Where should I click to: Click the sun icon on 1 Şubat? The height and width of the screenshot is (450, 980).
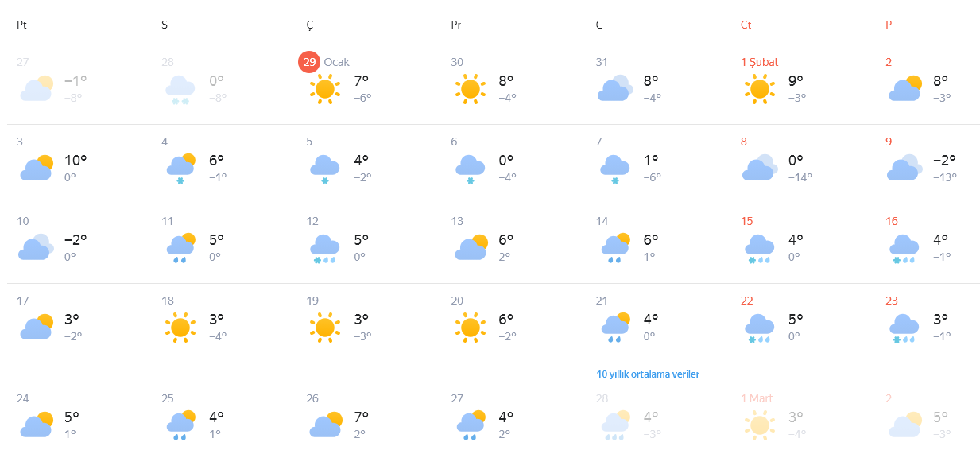click(x=759, y=89)
